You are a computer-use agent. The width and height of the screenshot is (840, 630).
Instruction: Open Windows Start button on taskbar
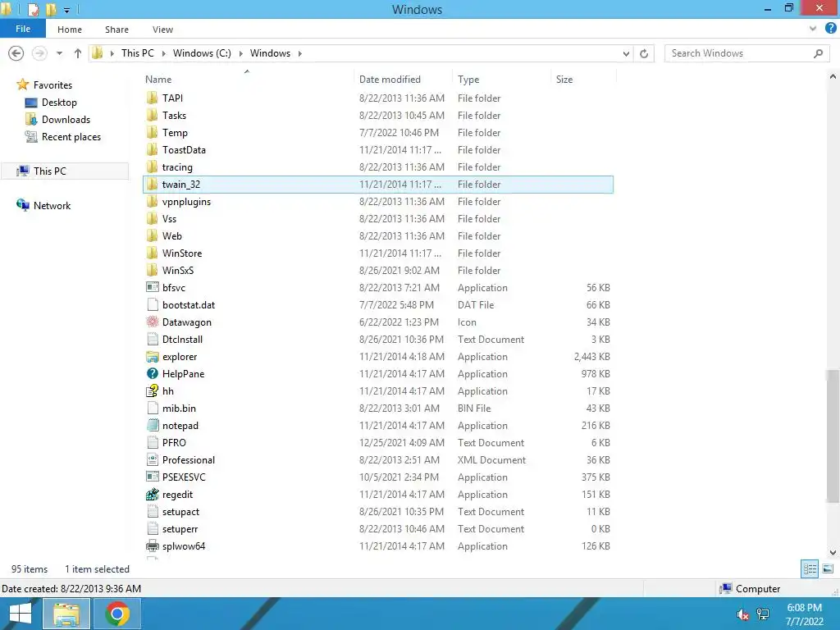click(21, 614)
